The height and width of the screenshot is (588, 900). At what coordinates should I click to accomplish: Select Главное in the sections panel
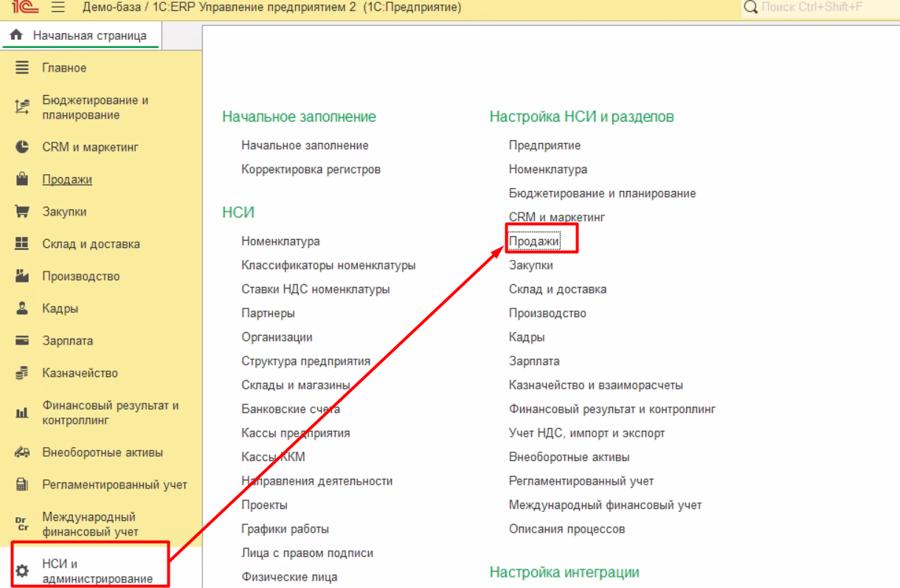click(64, 68)
